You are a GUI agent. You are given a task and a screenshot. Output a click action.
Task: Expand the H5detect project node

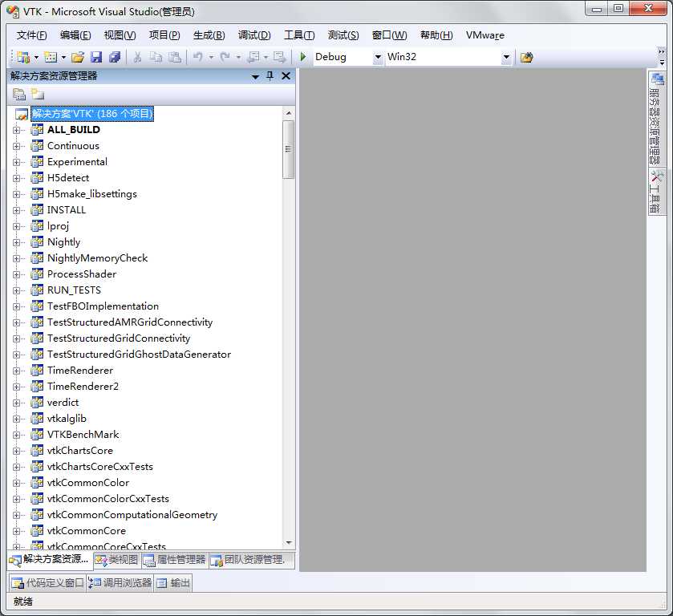[16, 178]
